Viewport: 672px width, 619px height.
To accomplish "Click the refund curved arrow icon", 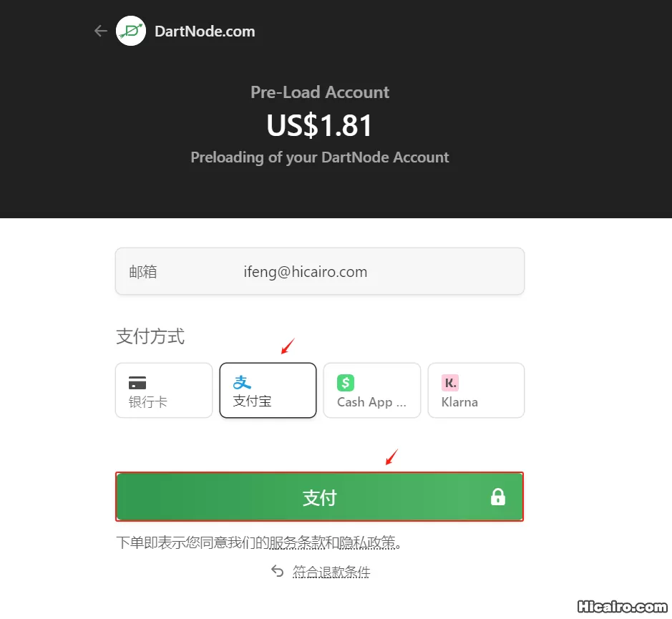I will pyautogui.click(x=277, y=571).
